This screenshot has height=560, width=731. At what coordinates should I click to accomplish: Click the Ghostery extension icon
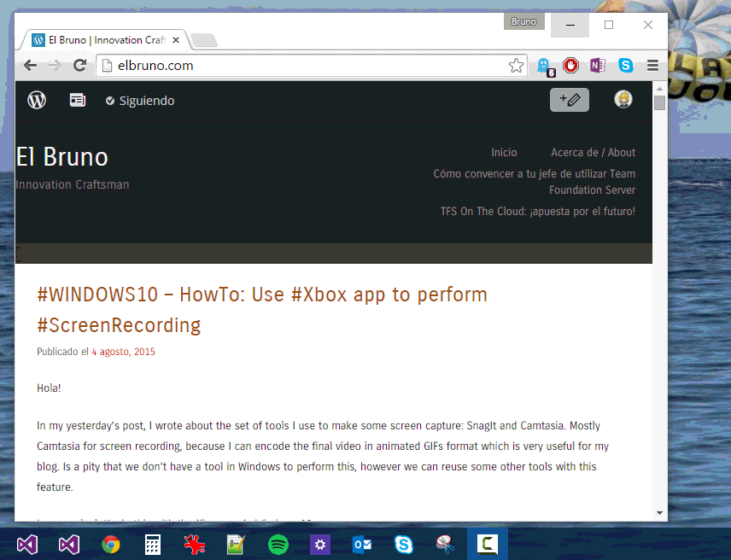point(544,66)
